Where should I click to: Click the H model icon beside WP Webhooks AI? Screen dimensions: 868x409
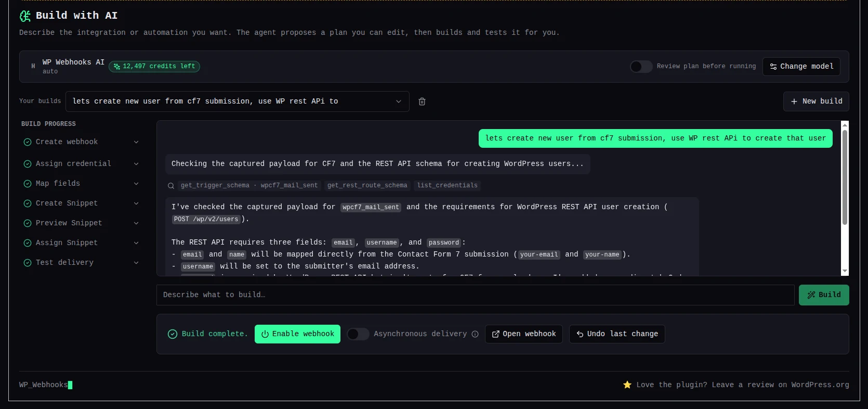point(33,66)
